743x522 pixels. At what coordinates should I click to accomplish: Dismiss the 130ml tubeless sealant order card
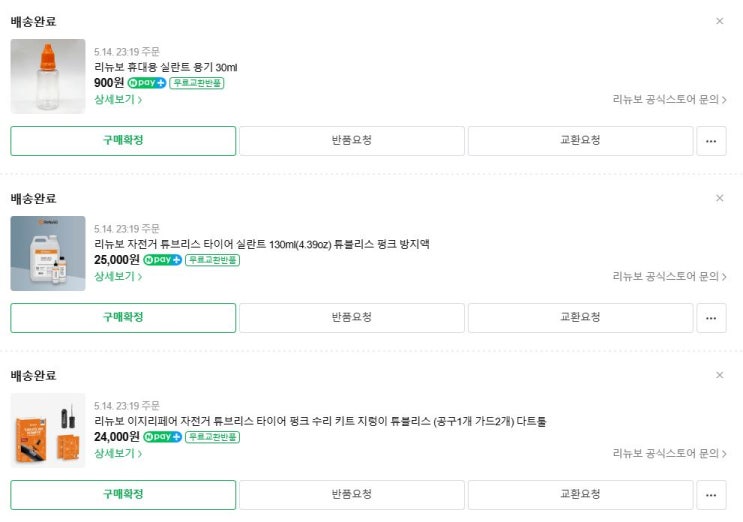719,198
